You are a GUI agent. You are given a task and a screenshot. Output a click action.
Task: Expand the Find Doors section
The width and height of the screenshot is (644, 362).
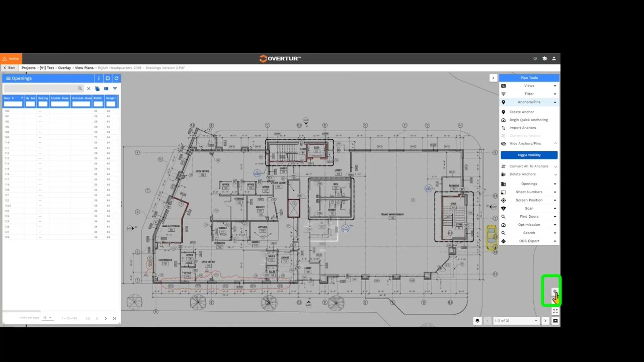[x=529, y=217]
